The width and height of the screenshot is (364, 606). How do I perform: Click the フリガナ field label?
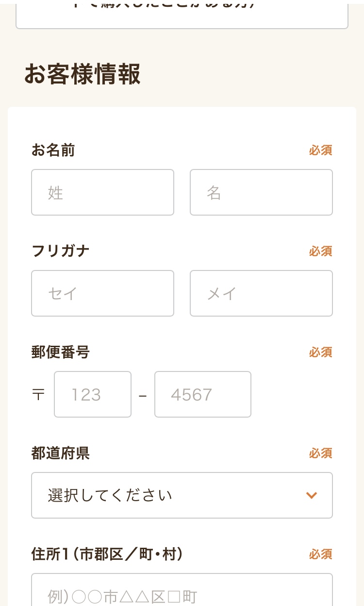pos(61,252)
